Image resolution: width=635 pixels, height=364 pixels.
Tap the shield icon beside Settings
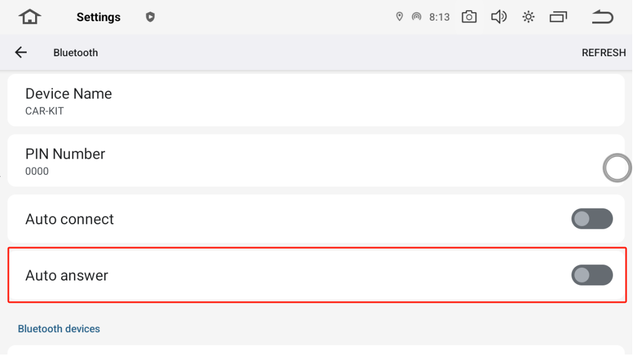150,17
